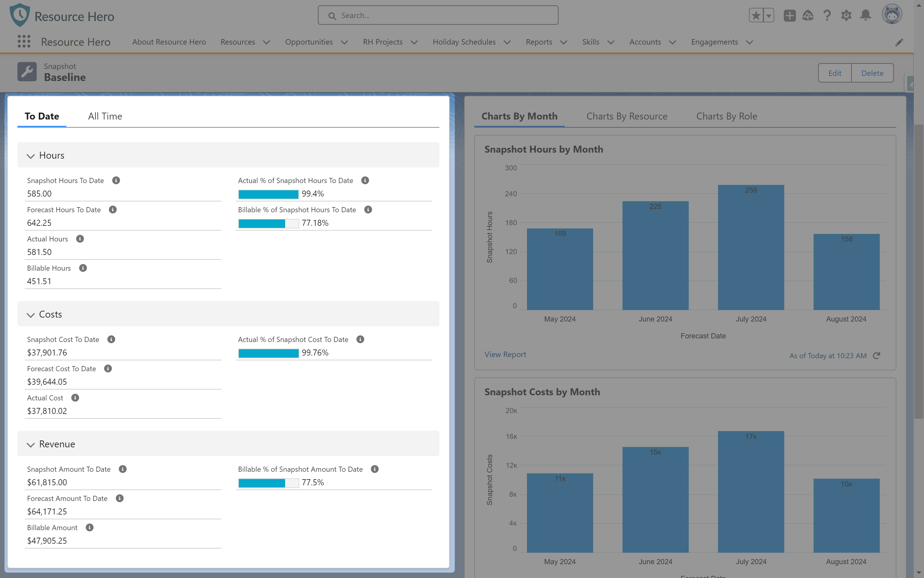Click the Reports nav link
Viewport: 924px width, 578px height.
coord(539,42)
